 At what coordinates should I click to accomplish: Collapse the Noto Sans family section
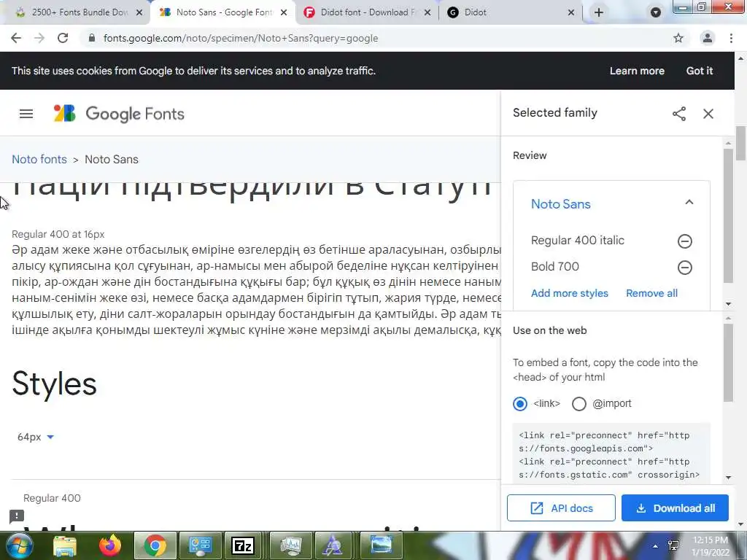tap(689, 203)
